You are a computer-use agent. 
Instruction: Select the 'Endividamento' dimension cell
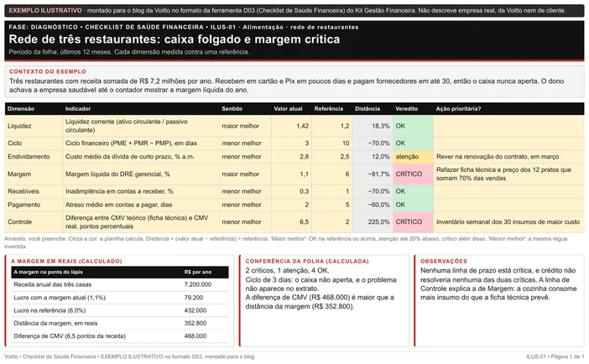coord(34,157)
